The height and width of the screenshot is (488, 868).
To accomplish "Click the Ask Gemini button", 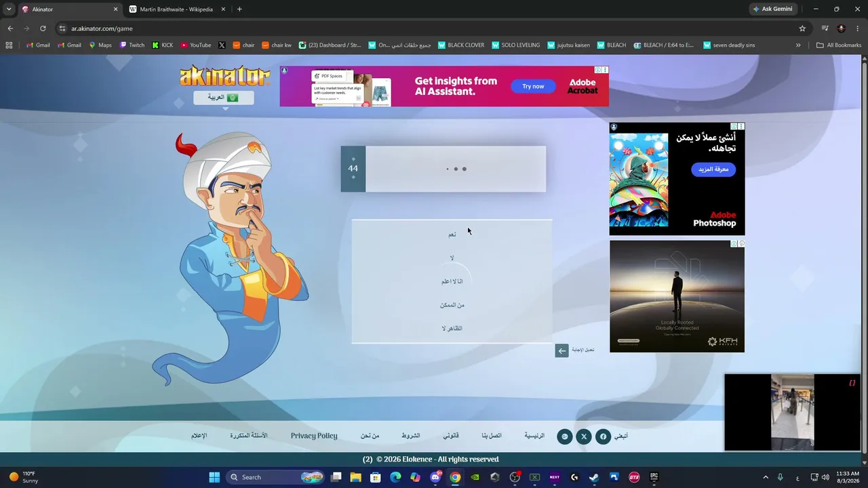I will click(x=773, y=9).
